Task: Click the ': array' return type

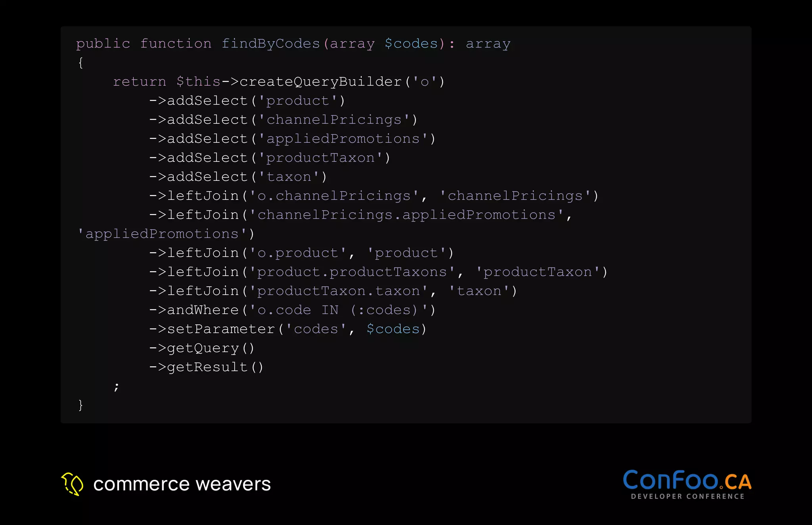Action: [x=480, y=43]
